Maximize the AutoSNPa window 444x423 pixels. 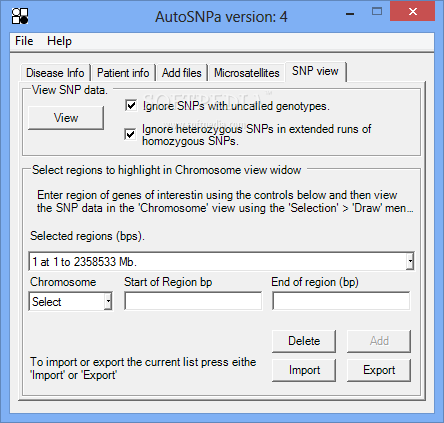point(377,12)
